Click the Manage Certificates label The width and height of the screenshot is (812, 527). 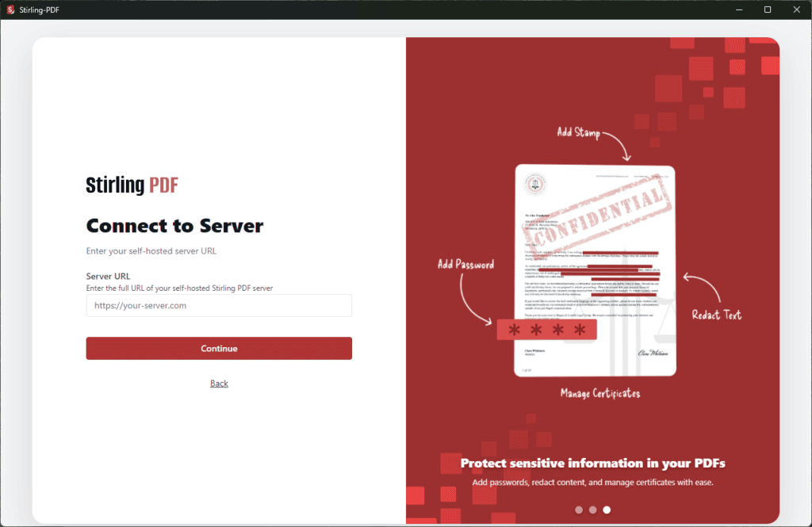pyautogui.click(x=601, y=392)
